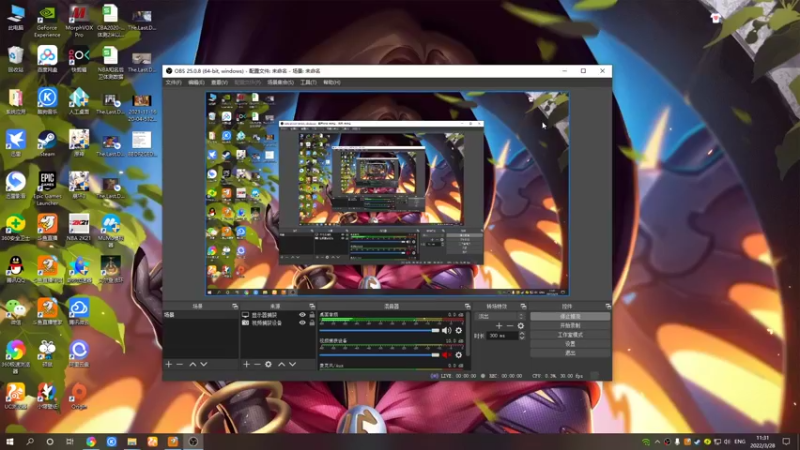Toggle visibility eye of display capture source
This screenshot has height=450, width=800.
pyautogui.click(x=302, y=315)
